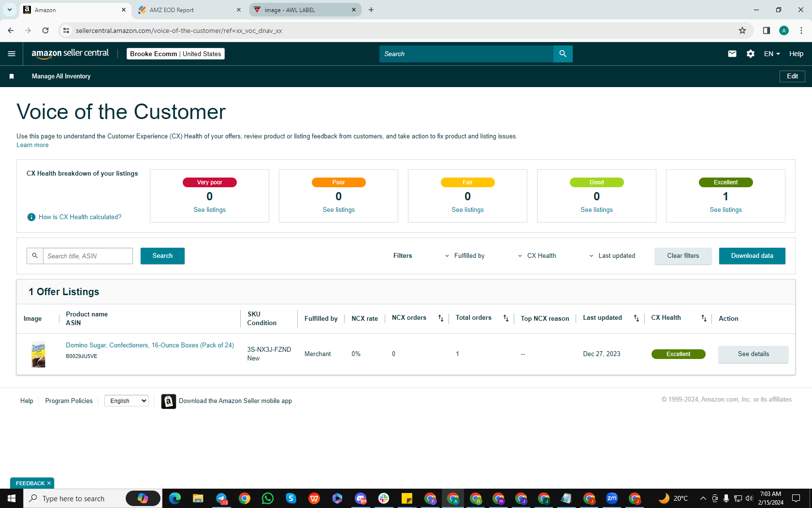Open the Help menu in header
Screen dimensions: 812x508
coord(796,54)
